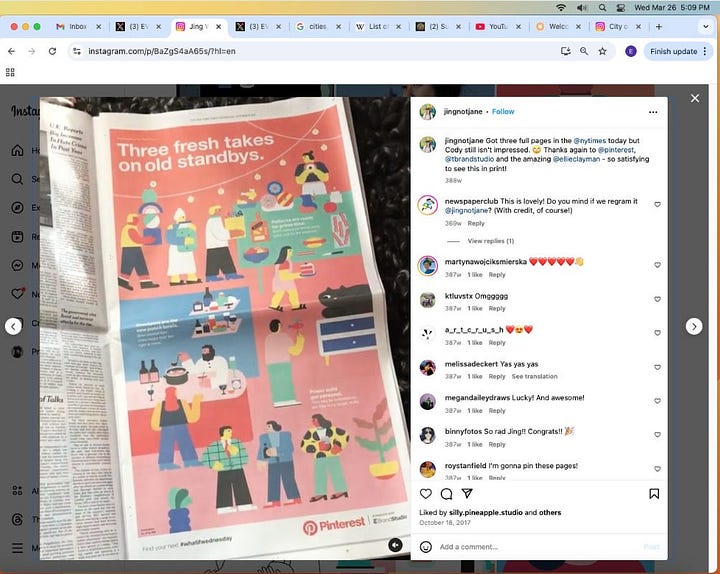
Task: Like the megandaileydraws comment
Action: click(x=658, y=401)
